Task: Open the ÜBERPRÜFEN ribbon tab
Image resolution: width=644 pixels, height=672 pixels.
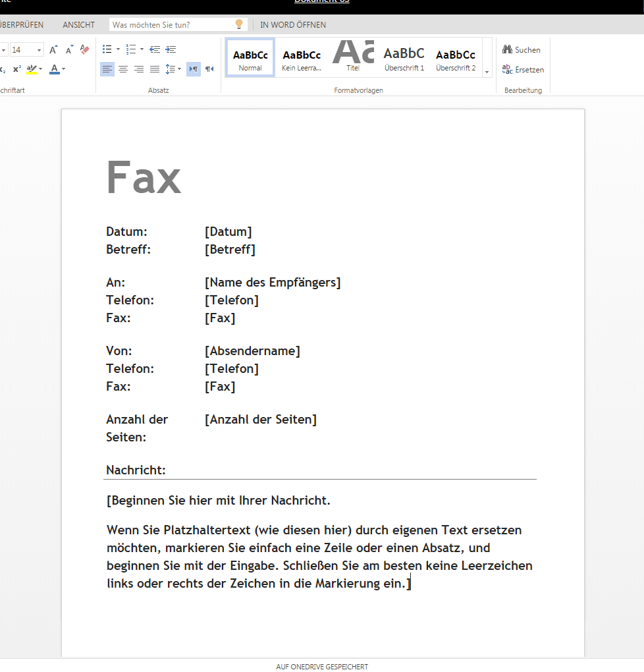Action: [22, 25]
